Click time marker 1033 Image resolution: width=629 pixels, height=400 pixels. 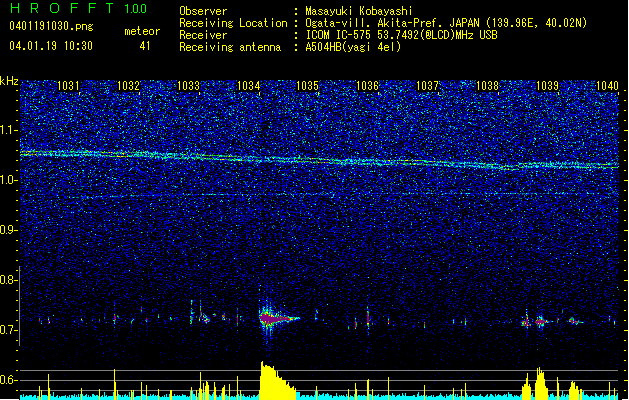tap(188, 85)
